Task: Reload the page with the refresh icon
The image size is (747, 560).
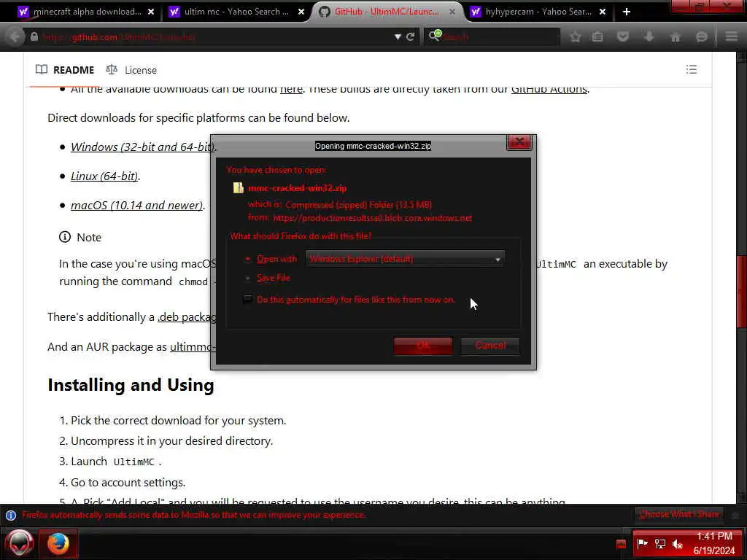Action: point(410,36)
